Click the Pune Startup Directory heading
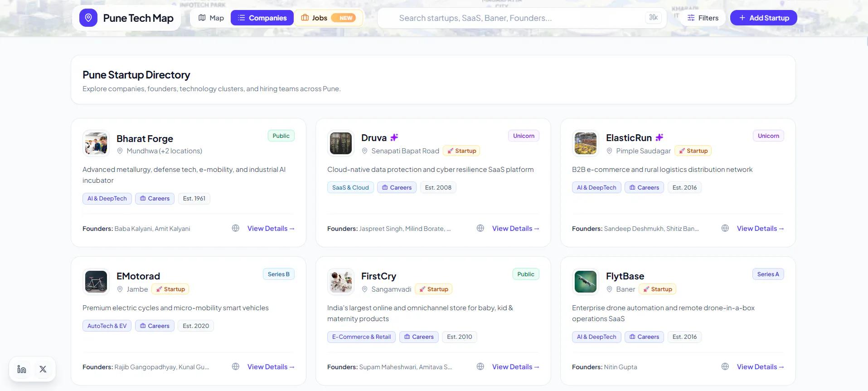 136,75
